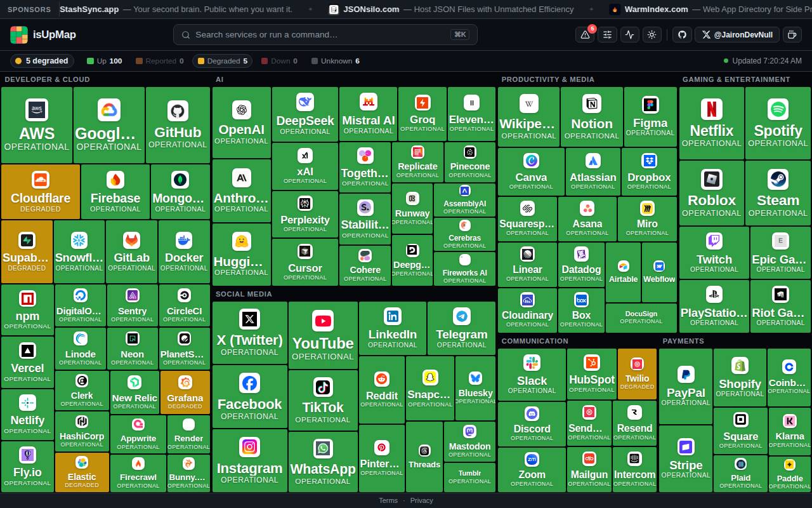Click the Firebase flame icon
The height and width of the screenshot is (508, 812).
[115, 180]
